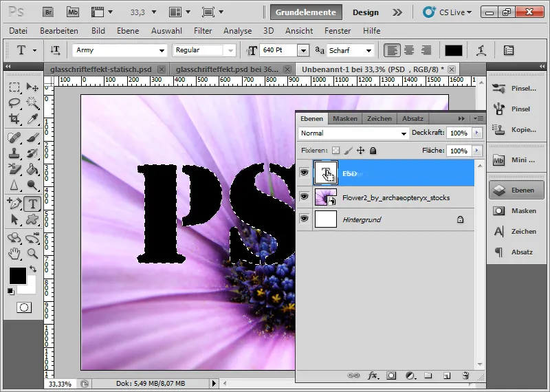The width and height of the screenshot is (550, 392).
Task: Open the Fläche fill slider arrow
Action: (476, 151)
